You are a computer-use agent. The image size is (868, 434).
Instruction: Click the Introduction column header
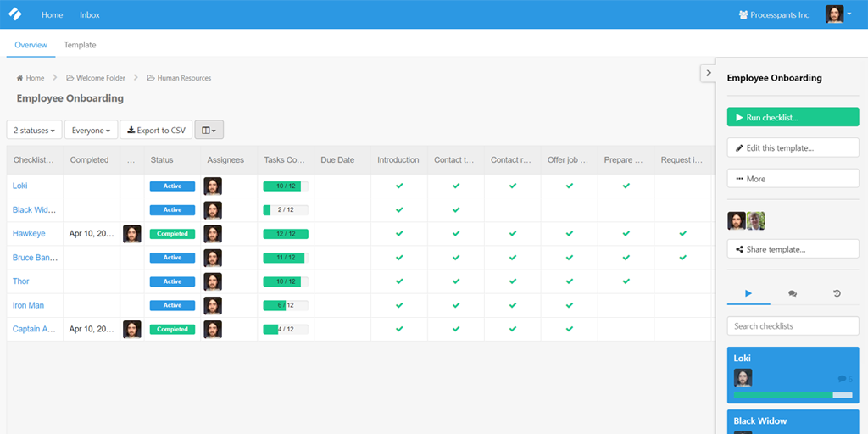point(398,160)
